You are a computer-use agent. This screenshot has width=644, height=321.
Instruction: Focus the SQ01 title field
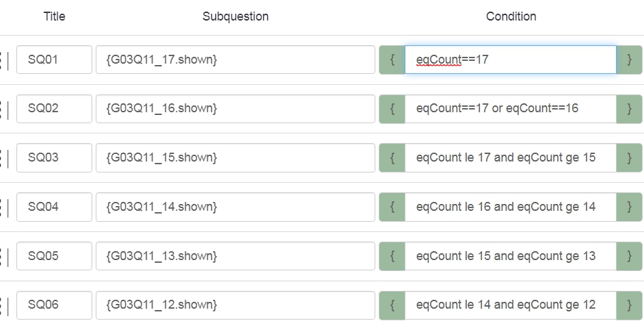point(54,60)
